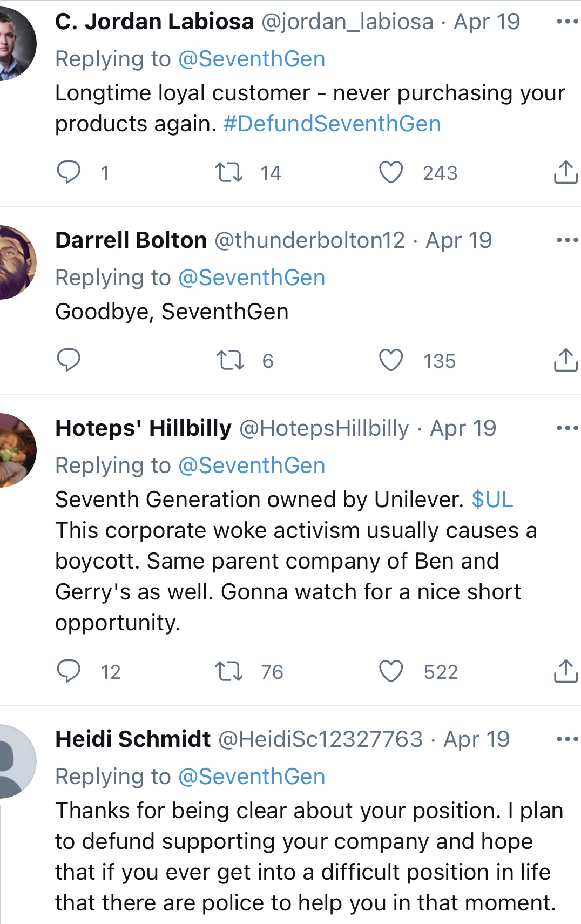Like the tweet with 522 likes

click(391, 672)
